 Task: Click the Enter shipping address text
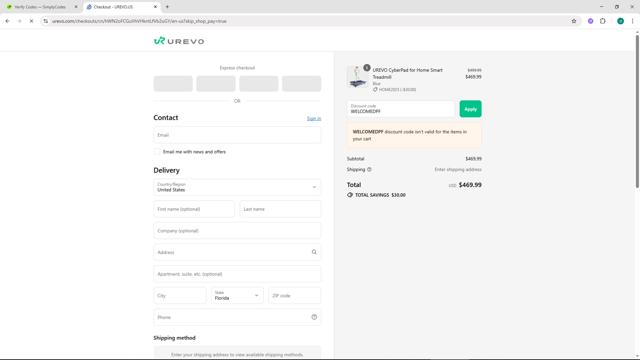(458, 169)
